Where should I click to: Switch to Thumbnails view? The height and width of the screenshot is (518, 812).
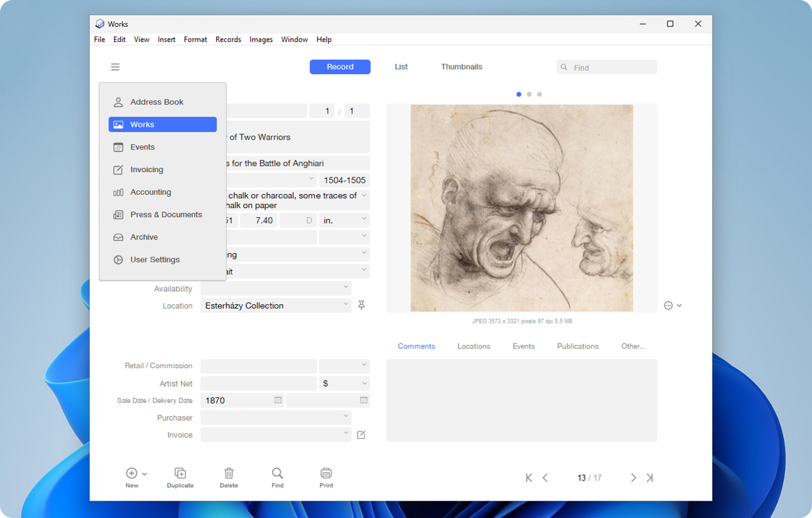tap(461, 67)
